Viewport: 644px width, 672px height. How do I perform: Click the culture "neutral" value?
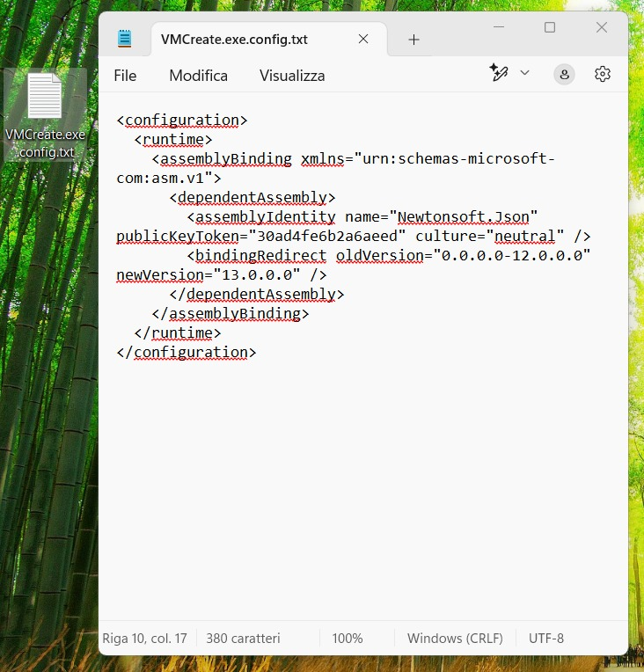pos(525,236)
